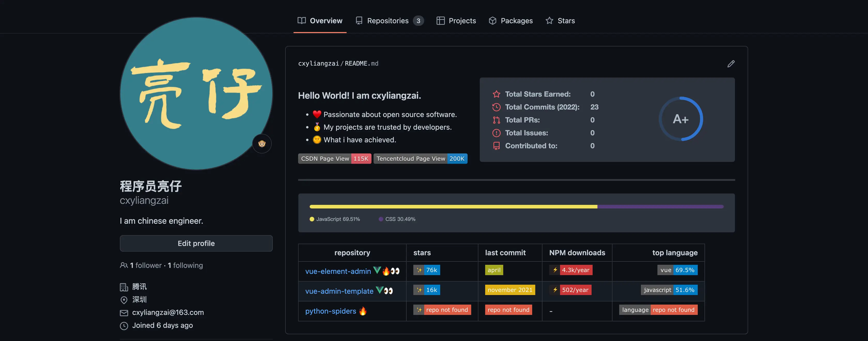Click the Contributed to repository icon
The width and height of the screenshot is (868, 341).
(x=496, y=146)
